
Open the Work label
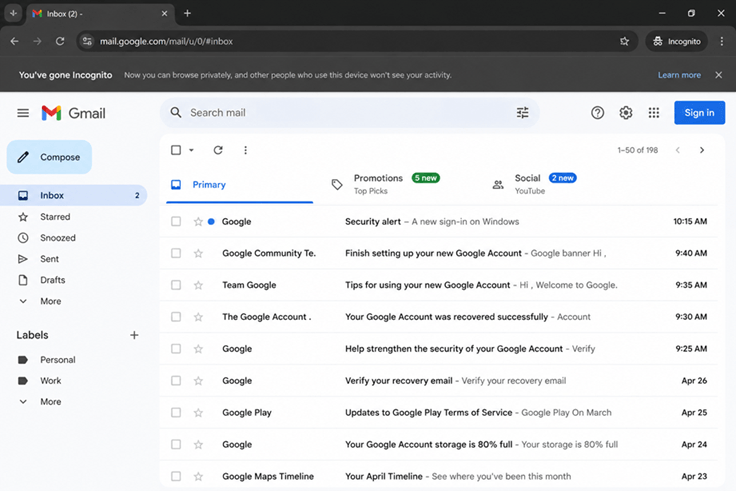tap(50, 381)
